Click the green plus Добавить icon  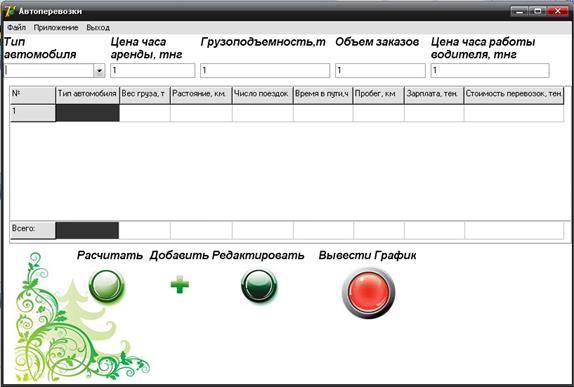coord(180,284)
